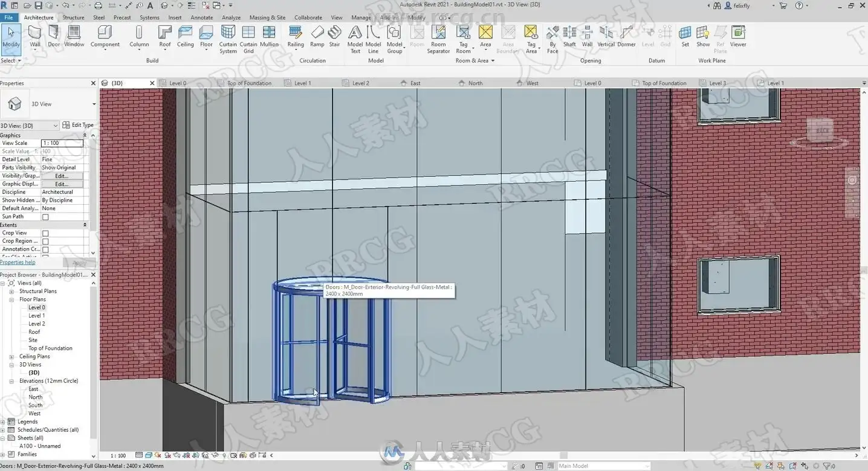Pick the Railing tool
The height and width of the screenshot is (471, 868).
click(296, 37)
